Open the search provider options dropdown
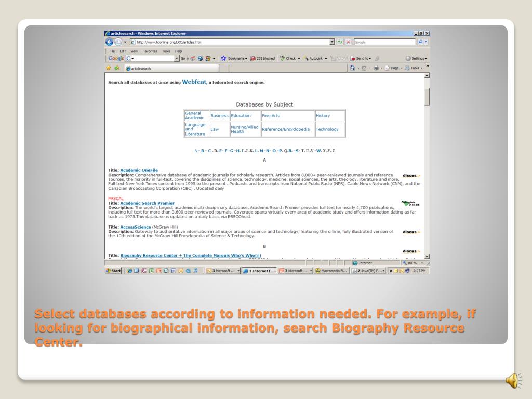 pyautogui.click(x=426, y=42)
